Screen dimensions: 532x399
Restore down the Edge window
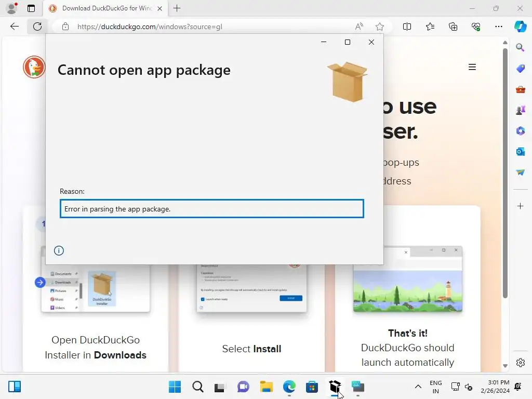pyautogui.click(x=496, y=8)
